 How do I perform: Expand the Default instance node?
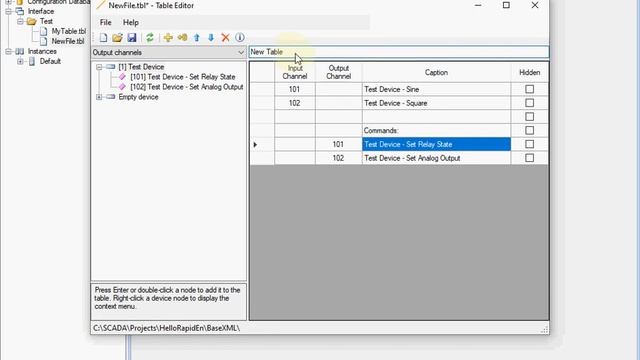point(20,61)
